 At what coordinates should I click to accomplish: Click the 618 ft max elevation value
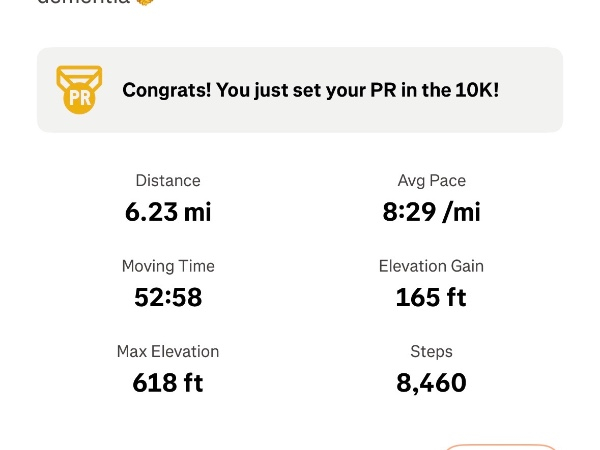pyautogui.click(x=168, y=382)
